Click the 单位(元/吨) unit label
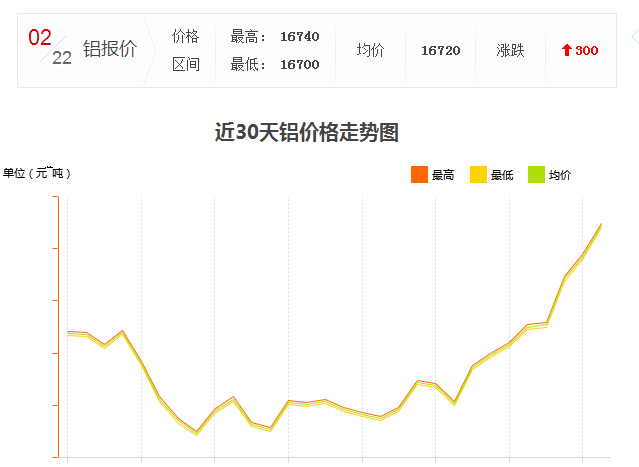The width and height of the screenshot is (639, 467). [x=37, y=173]
